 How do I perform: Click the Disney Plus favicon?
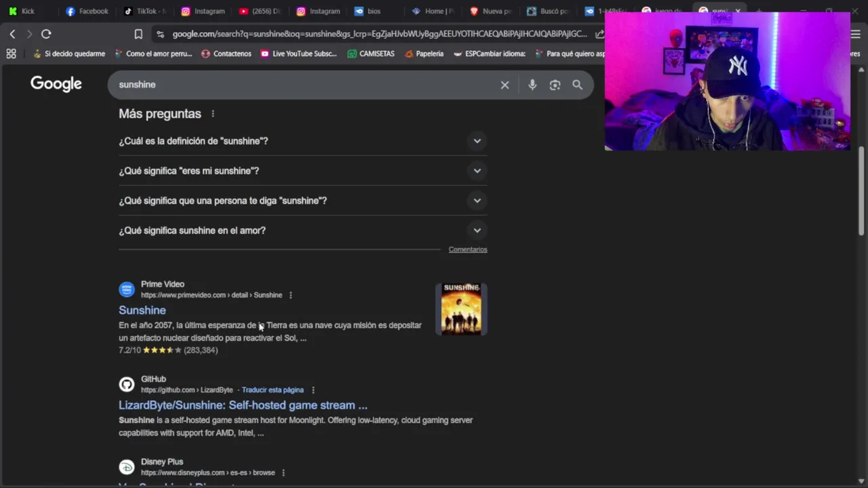click(x=127, y=467)
